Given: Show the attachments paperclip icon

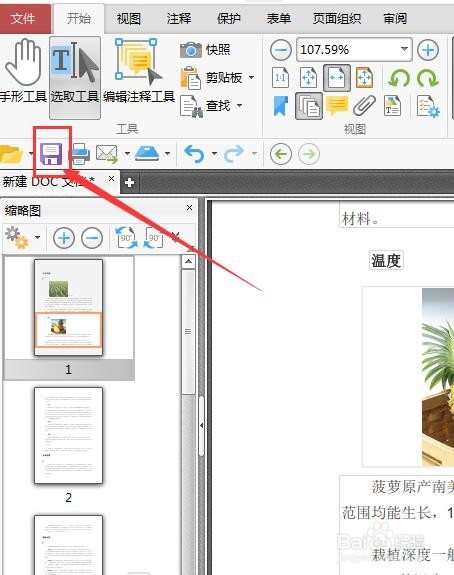Looking at the screenshot, I should pos(364,106).
